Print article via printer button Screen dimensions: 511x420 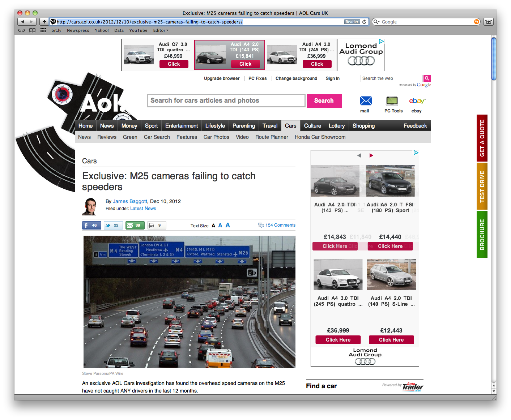157,226
